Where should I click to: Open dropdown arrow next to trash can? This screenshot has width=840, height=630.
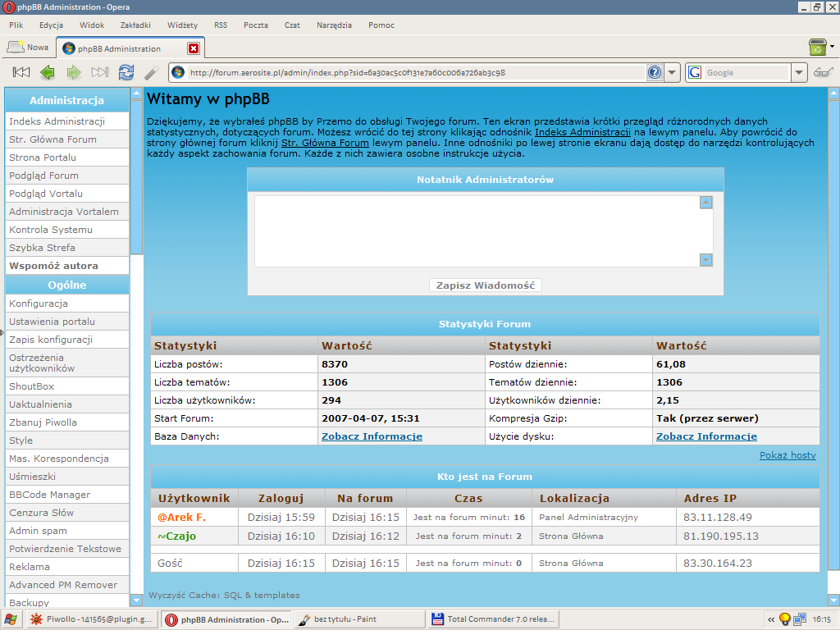(x=832, y=47)
